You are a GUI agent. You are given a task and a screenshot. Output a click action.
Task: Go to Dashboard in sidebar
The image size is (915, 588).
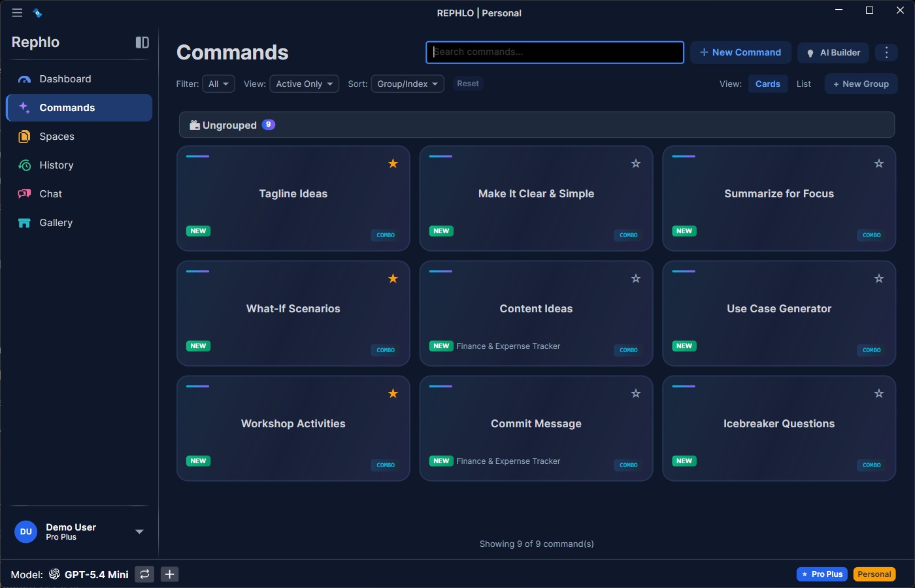(79, 79)
